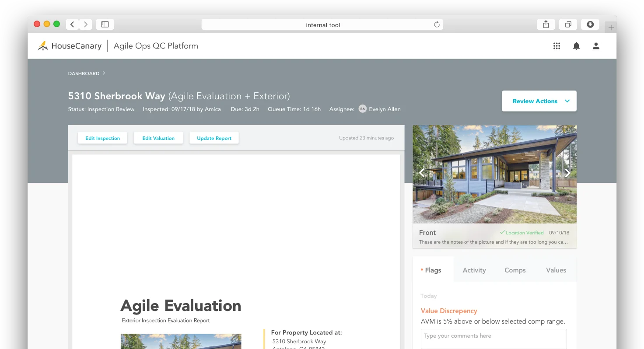Switch to the Values tab
This screenshot has height=349, width=644.
556,270
